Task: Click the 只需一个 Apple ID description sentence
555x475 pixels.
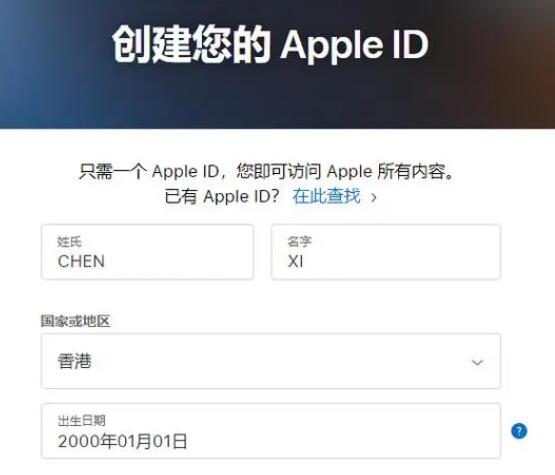Action: pos(266,172)
